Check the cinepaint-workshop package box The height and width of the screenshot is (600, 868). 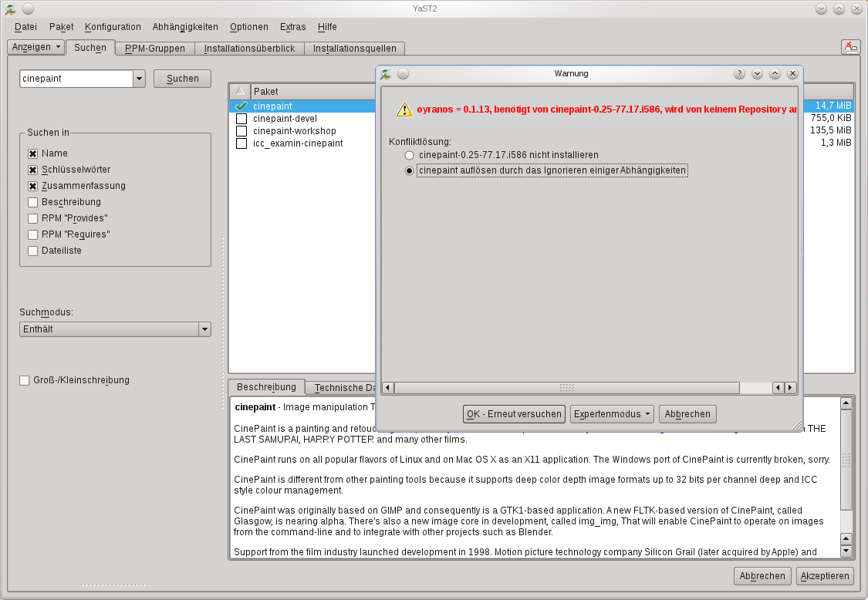(241, 130)
